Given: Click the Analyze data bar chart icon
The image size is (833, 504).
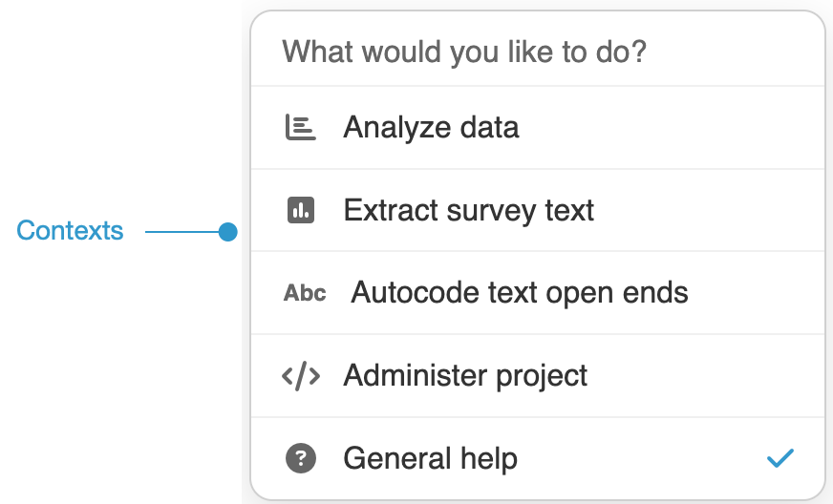Looking at the screenshot, I should 301,128.
